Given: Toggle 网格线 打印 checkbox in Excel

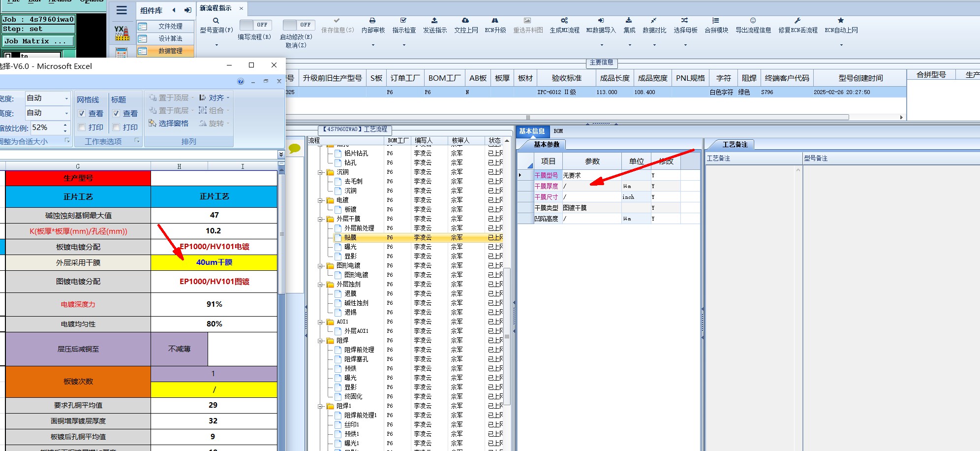Looking at the screenshot, I should [82, 127].
